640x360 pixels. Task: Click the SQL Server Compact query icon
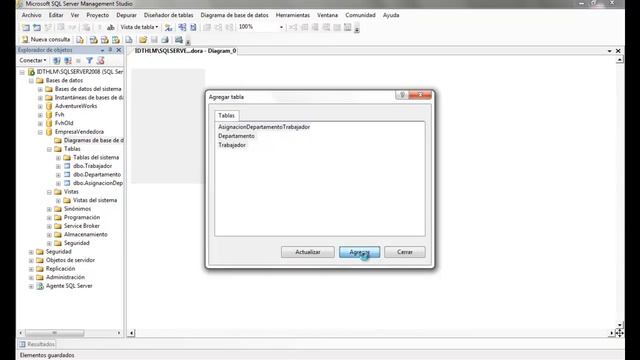click(x=129, y=40)
